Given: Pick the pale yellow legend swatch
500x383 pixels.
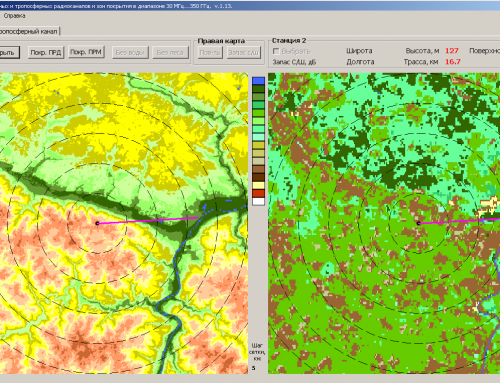Looking at the screenshot, I should tap(258, 185).
